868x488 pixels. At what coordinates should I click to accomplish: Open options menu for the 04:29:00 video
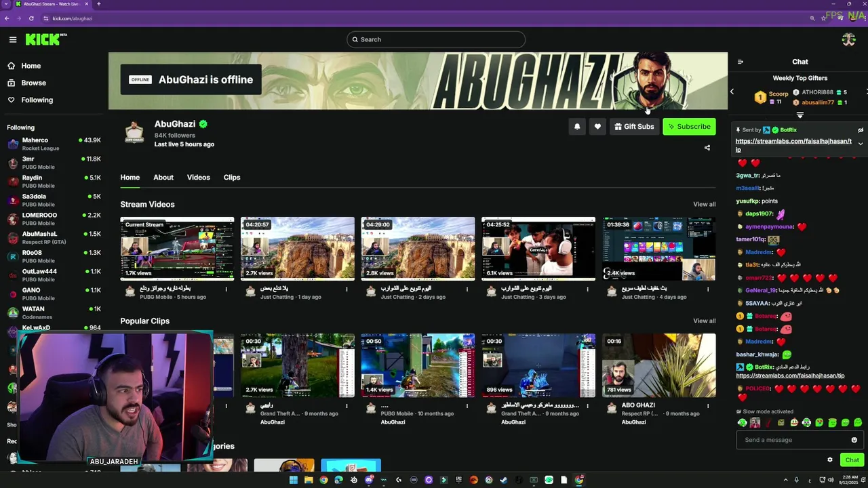pos(467,289)
